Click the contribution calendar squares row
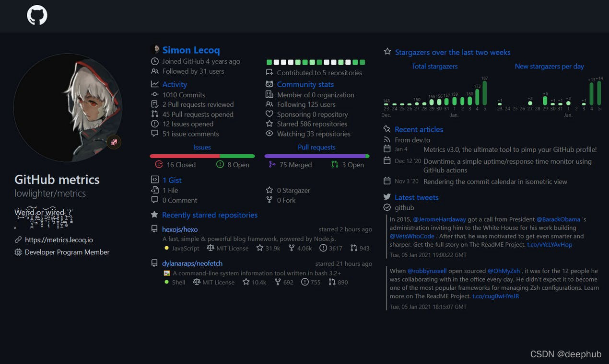 pyautogui.click(x=316, y=62)
